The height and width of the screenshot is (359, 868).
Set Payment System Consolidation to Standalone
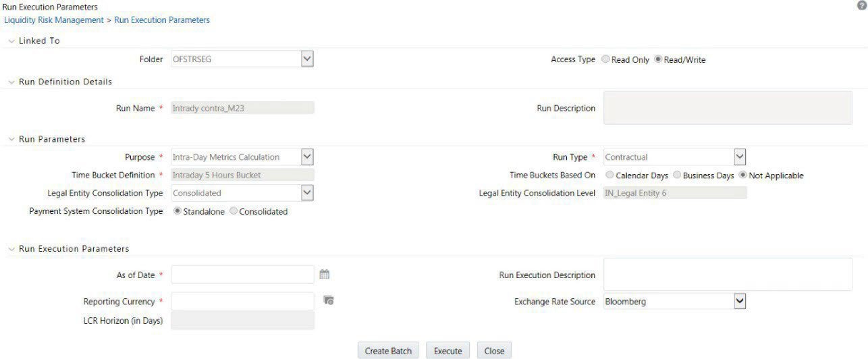[178, 211]
